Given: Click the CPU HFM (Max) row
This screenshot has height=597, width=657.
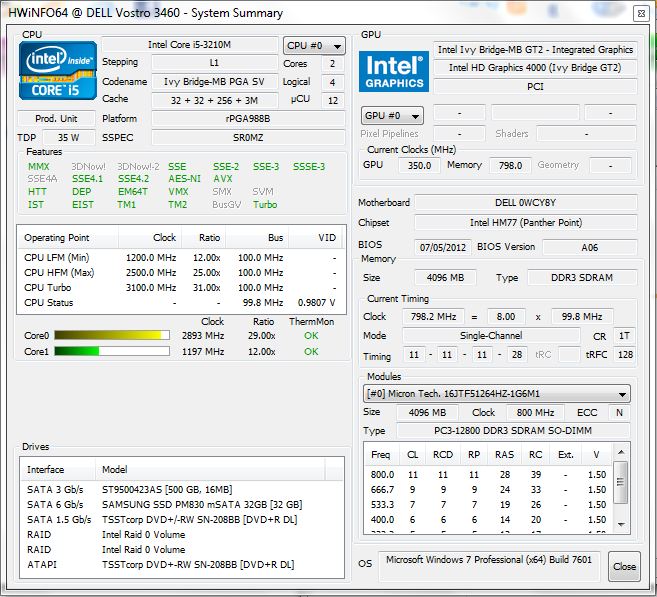Looking at the screenshot, I should tap(181, 273).
